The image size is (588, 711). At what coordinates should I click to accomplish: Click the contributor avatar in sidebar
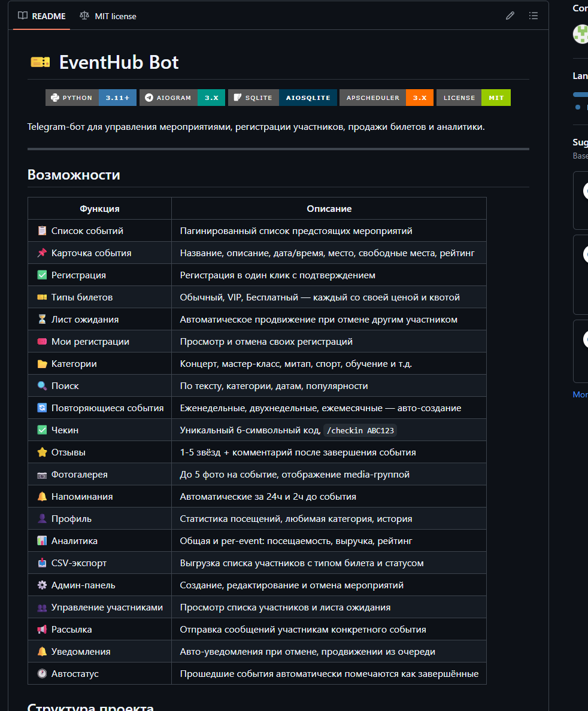point(581,34)
